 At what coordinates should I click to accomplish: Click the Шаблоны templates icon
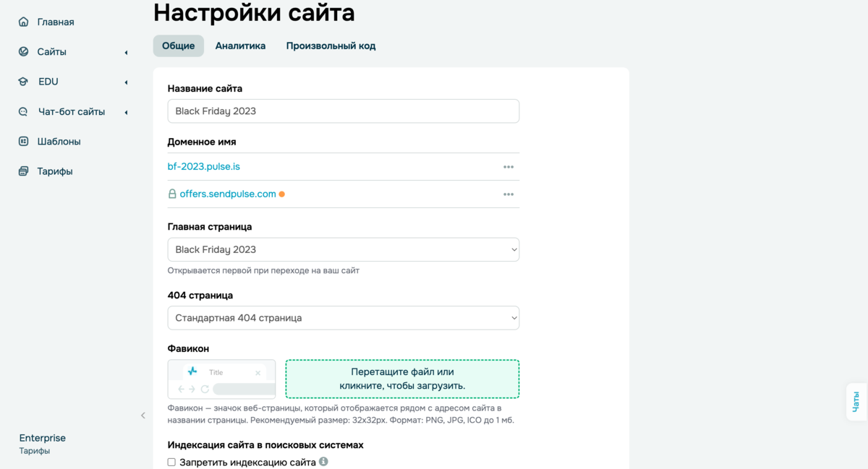coord(24,142)
